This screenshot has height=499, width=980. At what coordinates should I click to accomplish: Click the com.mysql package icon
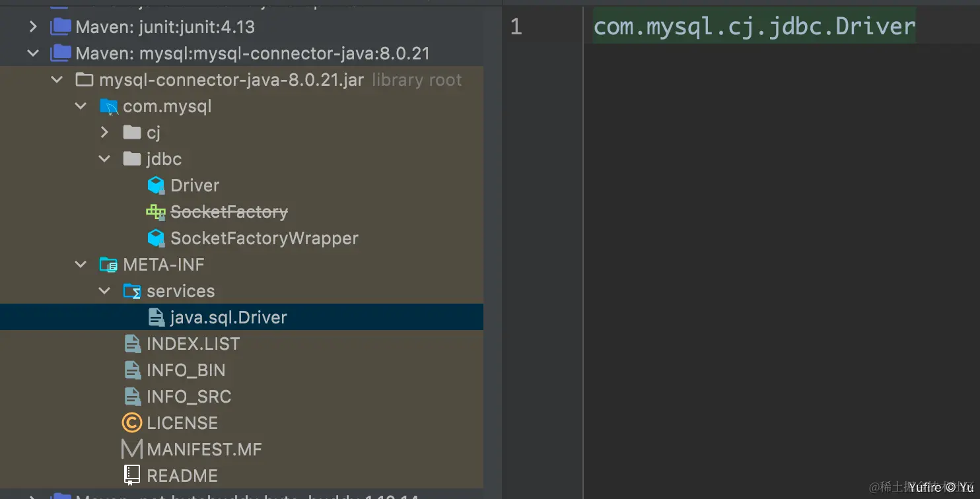pos(108,106)
